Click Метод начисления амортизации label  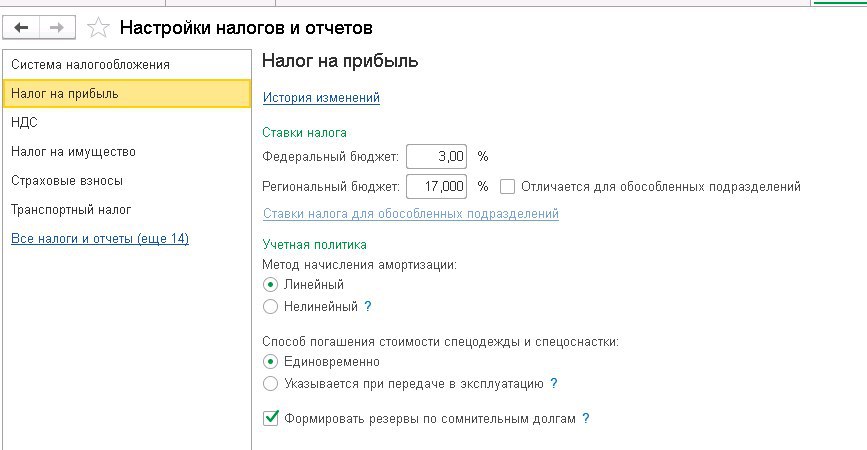tap(359, 265)
